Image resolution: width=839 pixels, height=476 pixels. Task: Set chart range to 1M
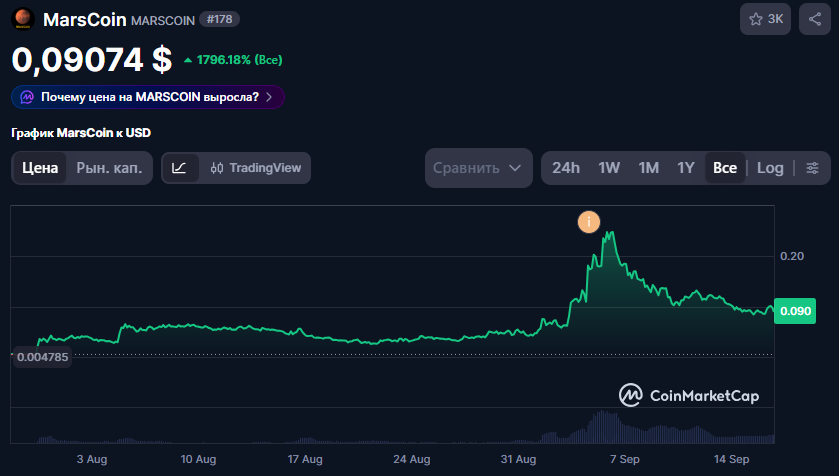649,168
